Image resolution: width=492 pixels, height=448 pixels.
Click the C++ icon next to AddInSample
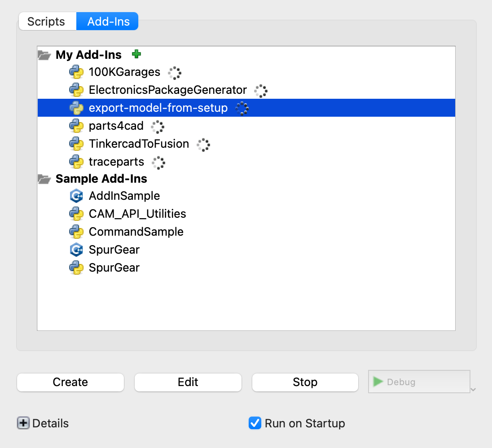76,196
